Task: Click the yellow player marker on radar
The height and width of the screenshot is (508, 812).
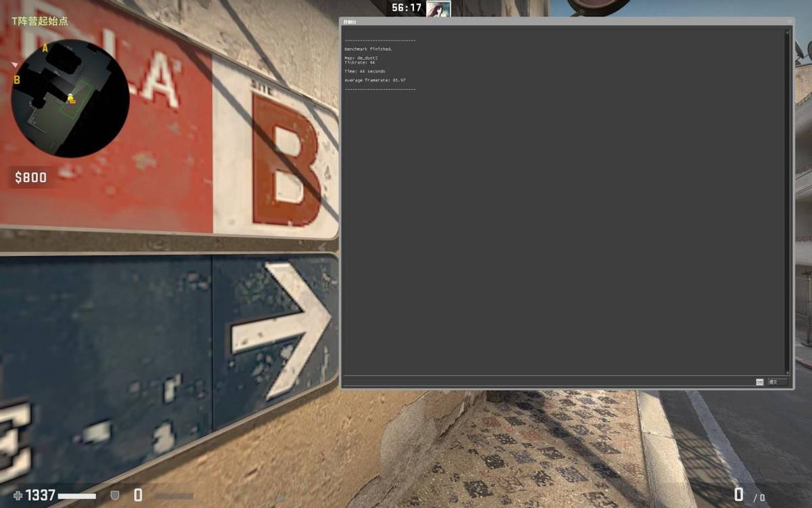Action: click(x=71, y=99)
